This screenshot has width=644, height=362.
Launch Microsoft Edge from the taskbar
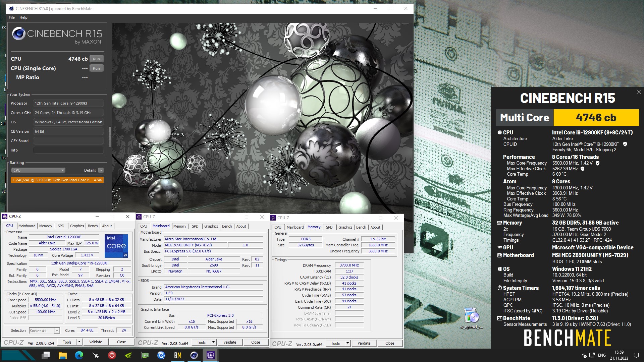tap(79, 355)
